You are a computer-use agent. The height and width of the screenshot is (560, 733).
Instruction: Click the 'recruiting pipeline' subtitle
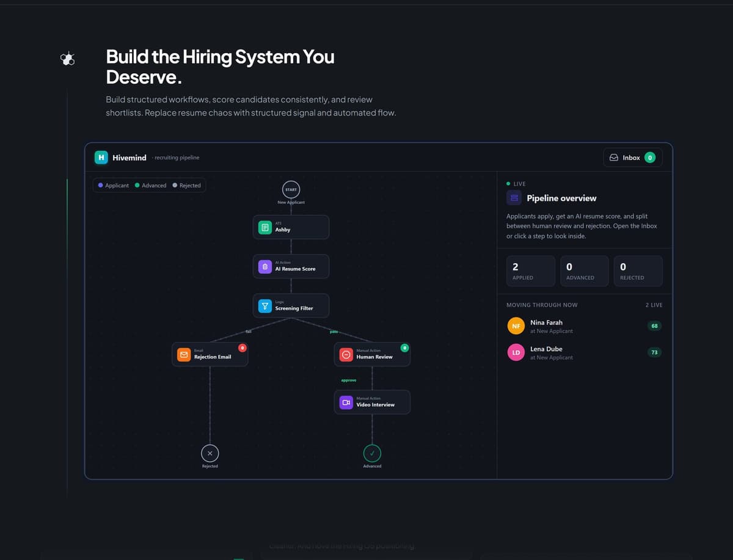point(176,158)
